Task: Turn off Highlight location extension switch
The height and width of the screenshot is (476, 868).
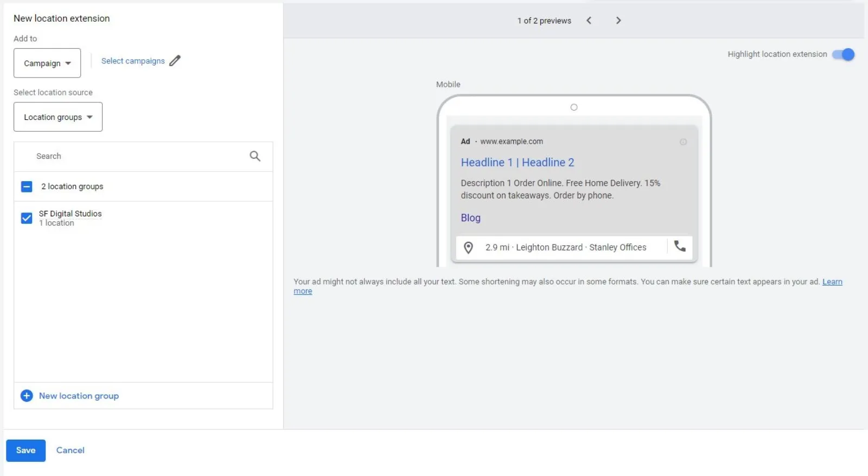Action: (844, 54)
